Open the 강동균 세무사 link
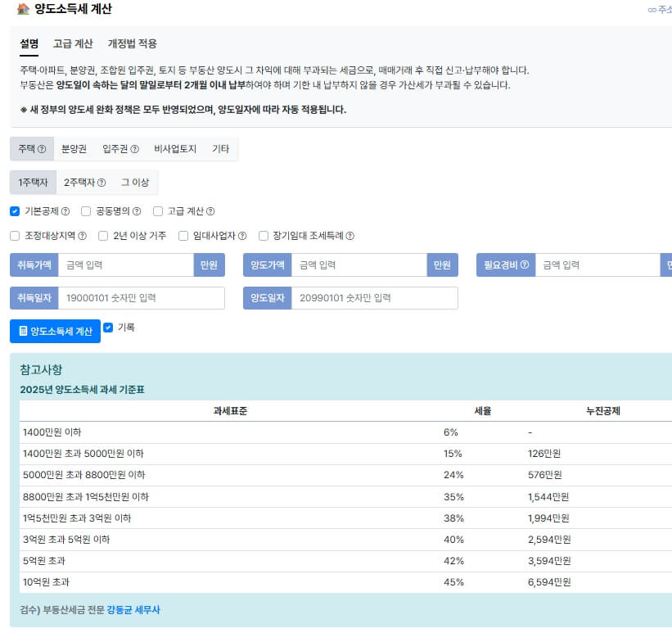Viewport: 672px width, 633px height. coord(133,610)
